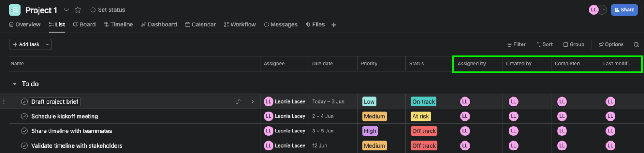Open the more members ellipsis button
The height and width of the screenshot is (153, 644).
pyautogui.click(x=602, y=10)
